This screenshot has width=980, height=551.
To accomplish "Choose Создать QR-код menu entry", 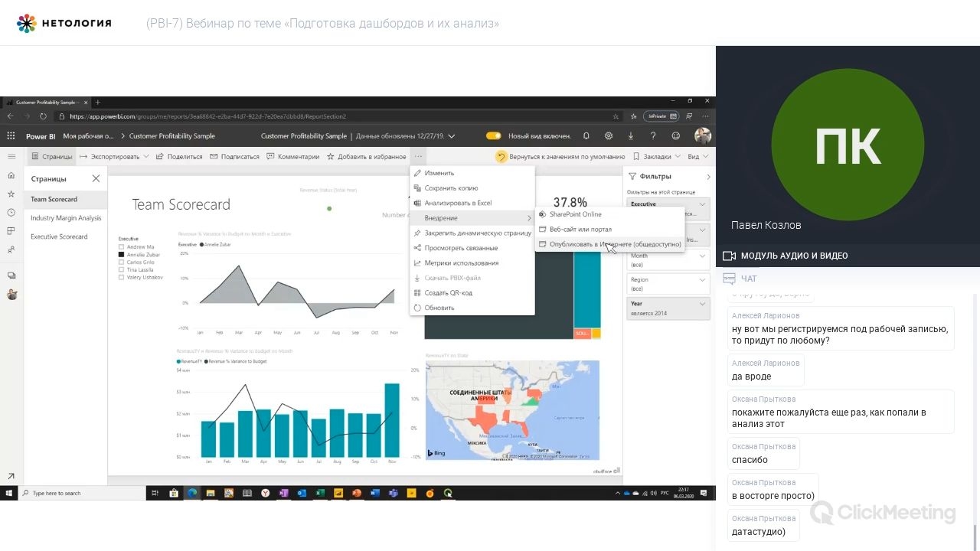I will click(x=472, y=293).
